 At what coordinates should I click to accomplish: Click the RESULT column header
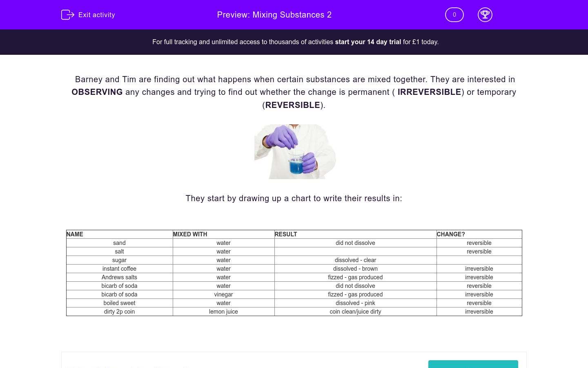pyautogui.click(x=285, y=234)
